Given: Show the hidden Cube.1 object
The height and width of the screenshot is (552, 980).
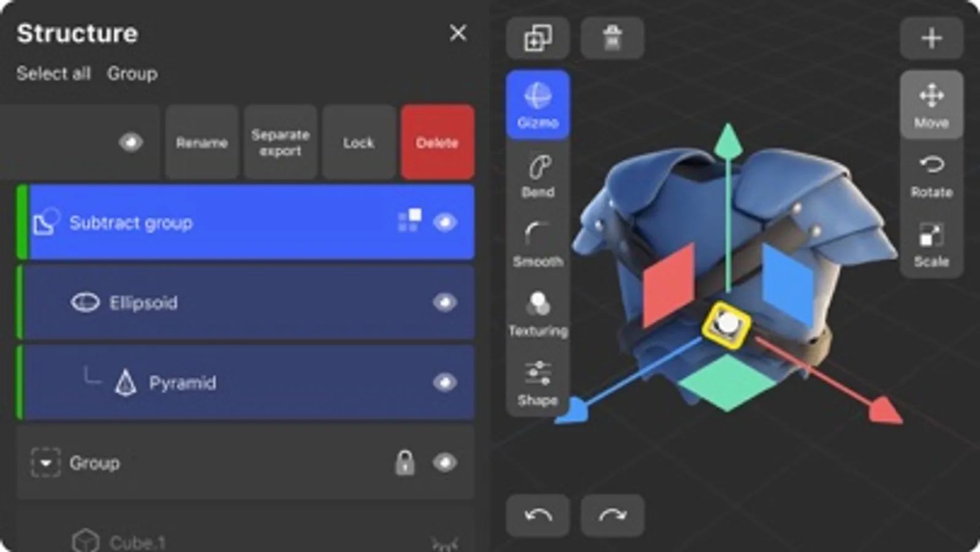Looking at the screenshot, I should 445,543.
